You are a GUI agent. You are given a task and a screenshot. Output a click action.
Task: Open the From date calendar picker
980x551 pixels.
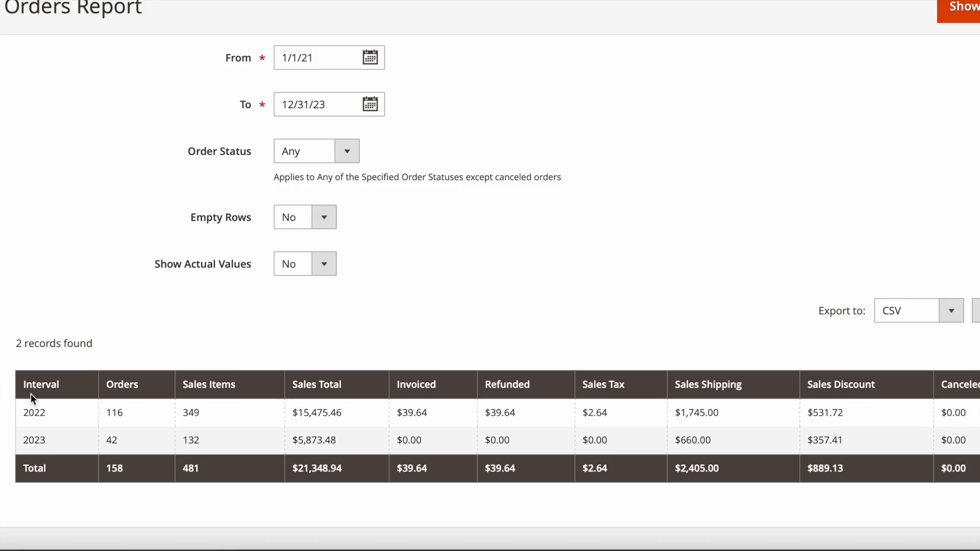(x=370, y=58)
